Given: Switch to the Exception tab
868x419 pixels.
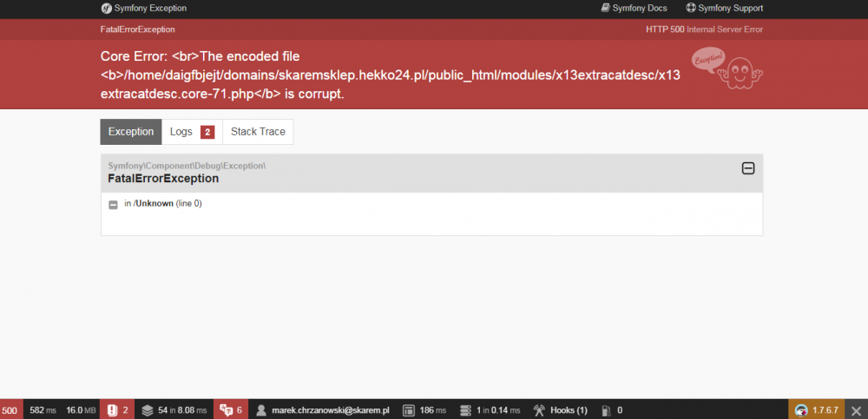Looking at the screenshot, I should 131,132.
